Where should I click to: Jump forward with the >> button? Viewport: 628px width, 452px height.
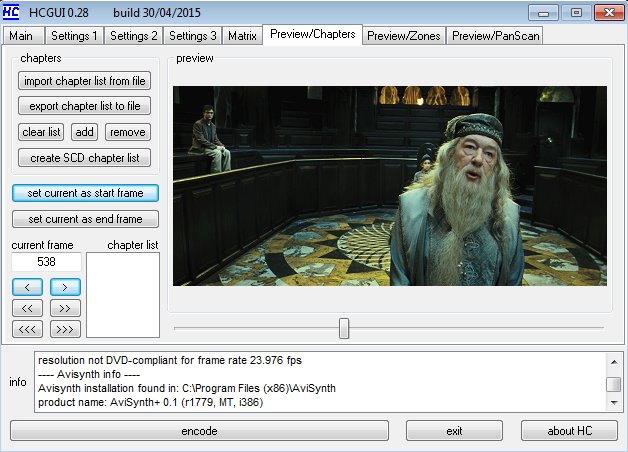click(x=65, y=308)
